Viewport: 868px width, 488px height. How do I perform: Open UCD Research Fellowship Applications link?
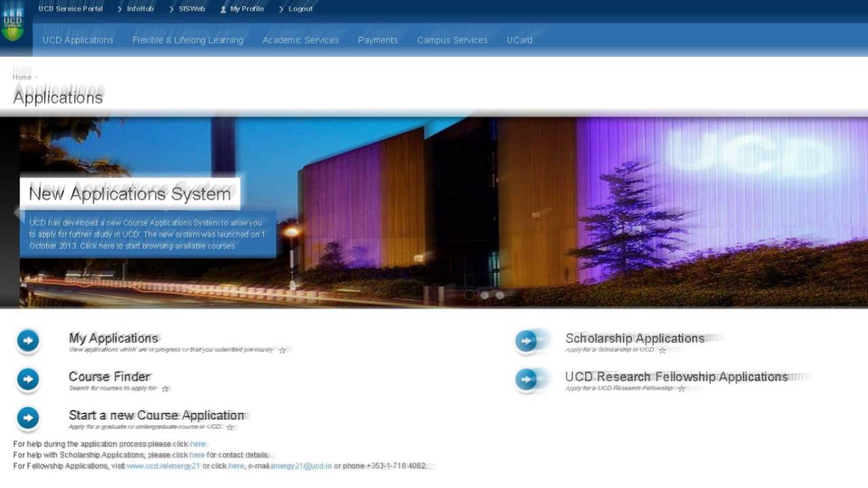click(x=676, y=377)
